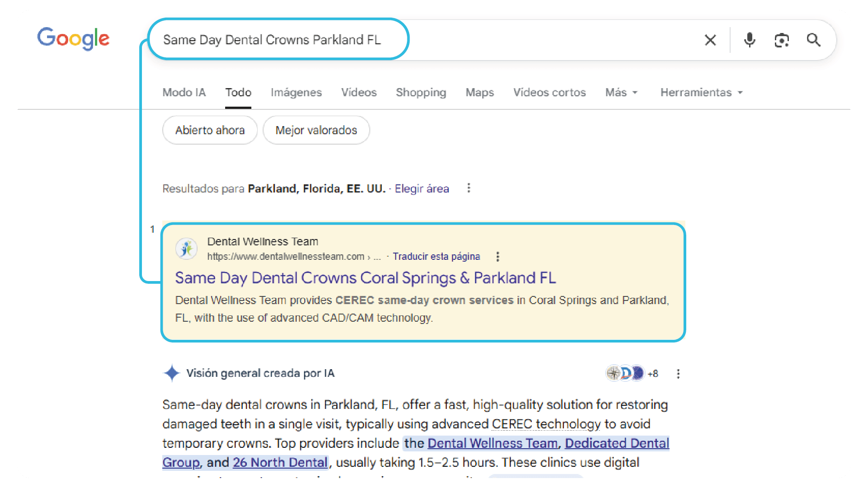Go to Videos cortos tab

click(549, 92)
